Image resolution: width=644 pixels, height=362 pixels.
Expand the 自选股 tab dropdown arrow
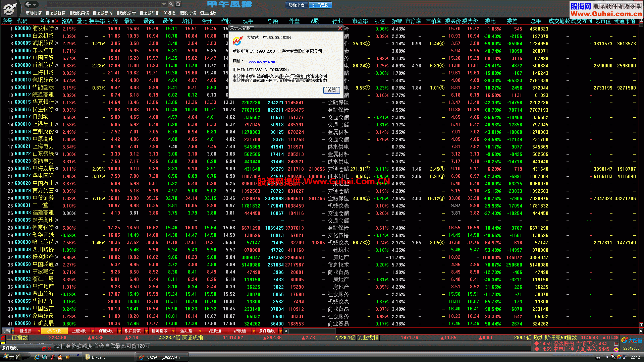point(39,331)
